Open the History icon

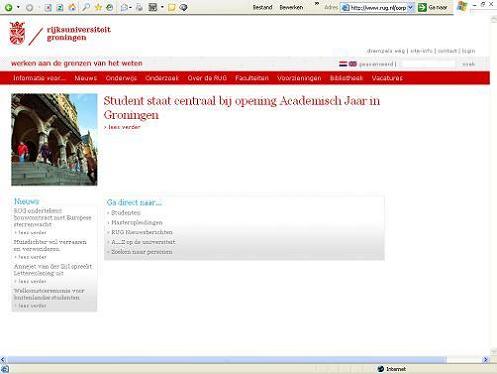click(x=109, y=7)
